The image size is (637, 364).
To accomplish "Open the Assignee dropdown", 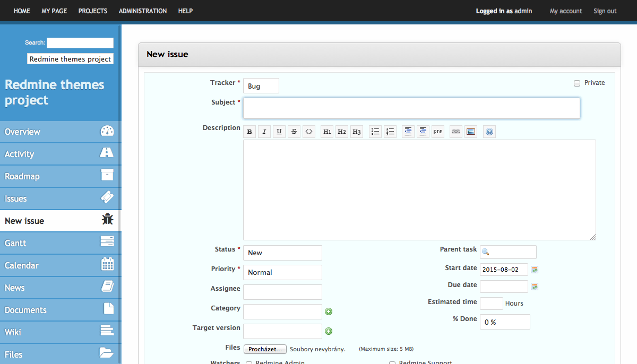I will (x=282, y=292).
